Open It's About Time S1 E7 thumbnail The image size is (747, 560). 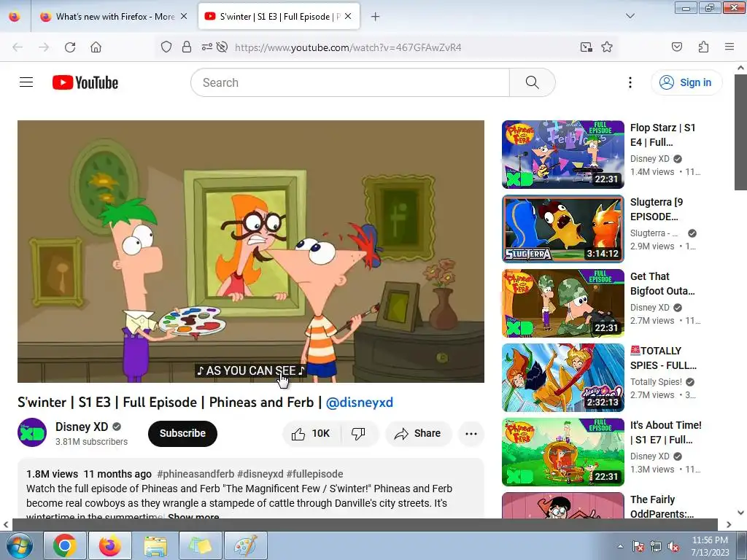562,451
